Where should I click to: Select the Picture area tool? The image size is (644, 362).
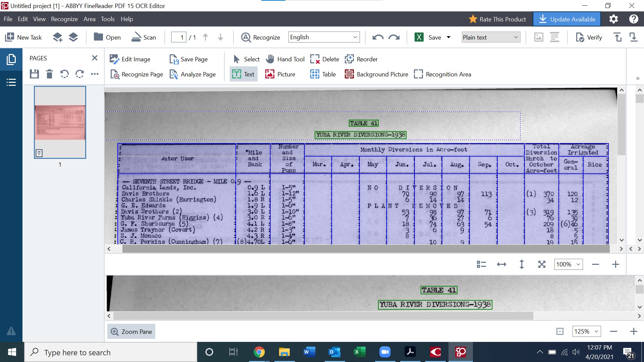tap(281, 74)
